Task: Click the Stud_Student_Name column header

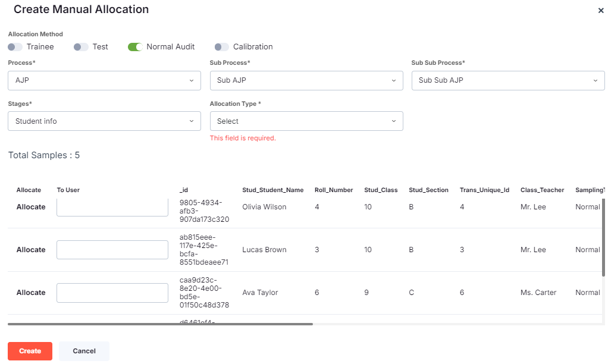Action: point(272,190)
